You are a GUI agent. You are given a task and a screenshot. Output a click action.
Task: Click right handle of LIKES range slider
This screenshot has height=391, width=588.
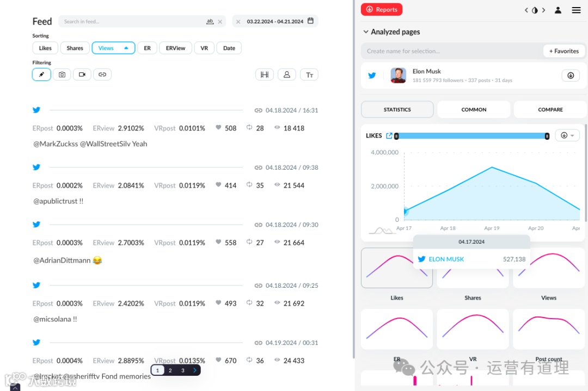pos(547,136)
